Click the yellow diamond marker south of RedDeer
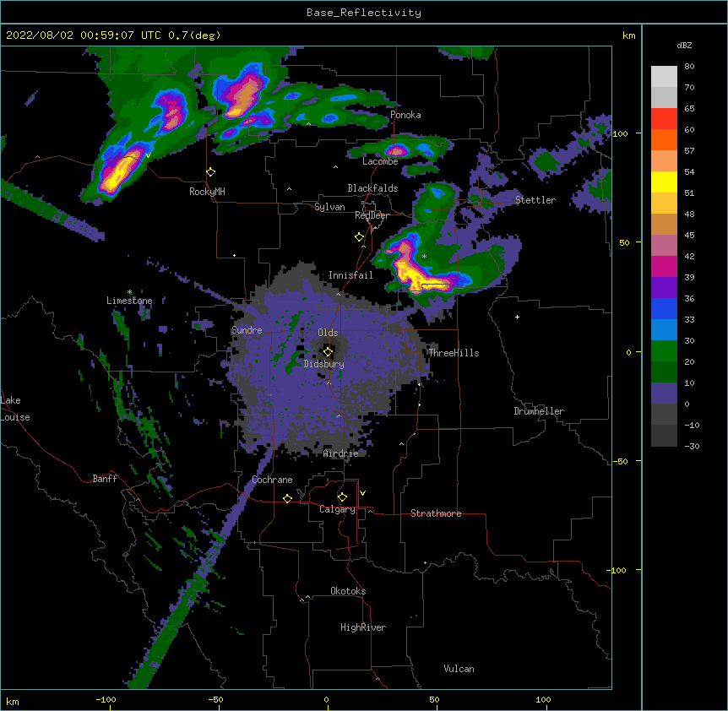The height and width of the screenshot is (711, 728). tap(359, 236)
